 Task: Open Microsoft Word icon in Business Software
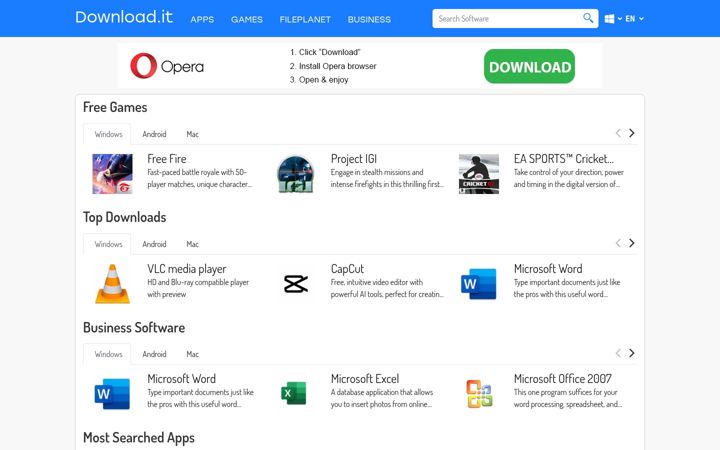point(112,394)
